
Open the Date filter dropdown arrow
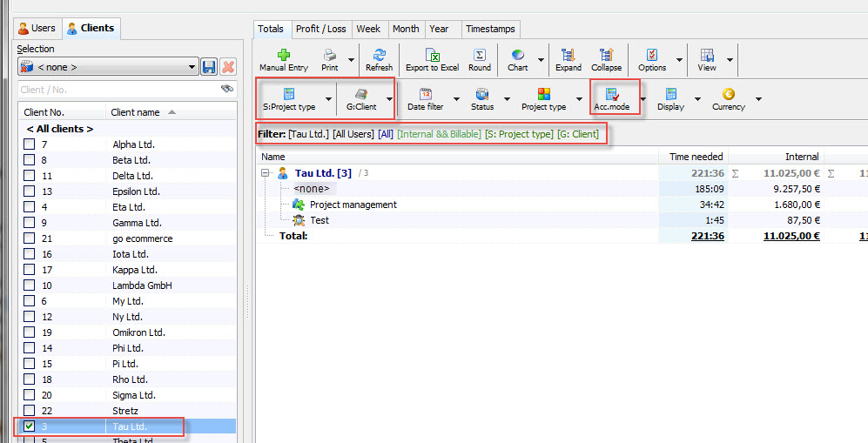pos(456,99)
